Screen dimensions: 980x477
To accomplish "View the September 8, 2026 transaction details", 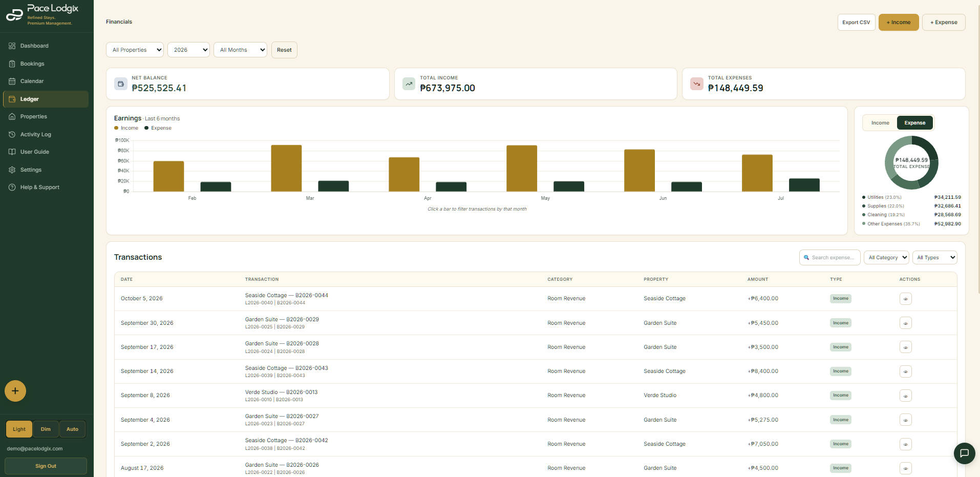I will click(x=905, y=396).
